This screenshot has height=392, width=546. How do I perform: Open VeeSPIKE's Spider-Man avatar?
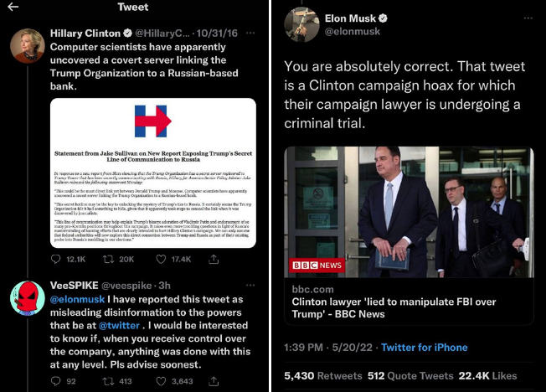point(27,297)
